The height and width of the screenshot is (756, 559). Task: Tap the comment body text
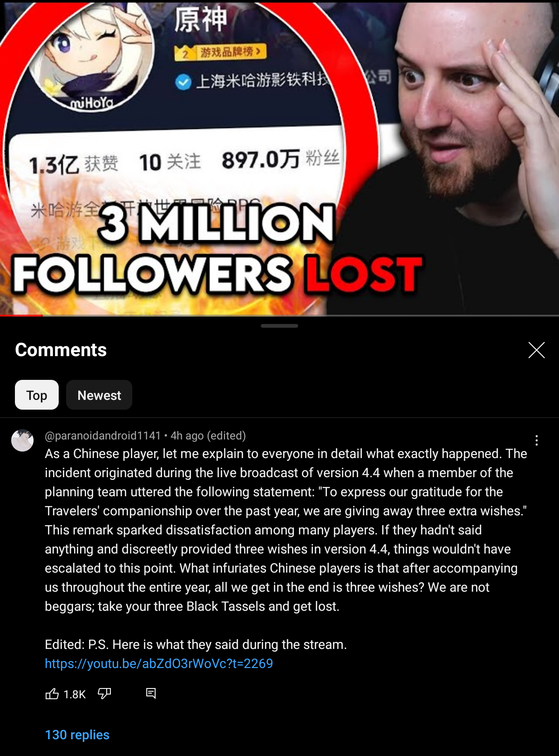(x=286, y=530)
